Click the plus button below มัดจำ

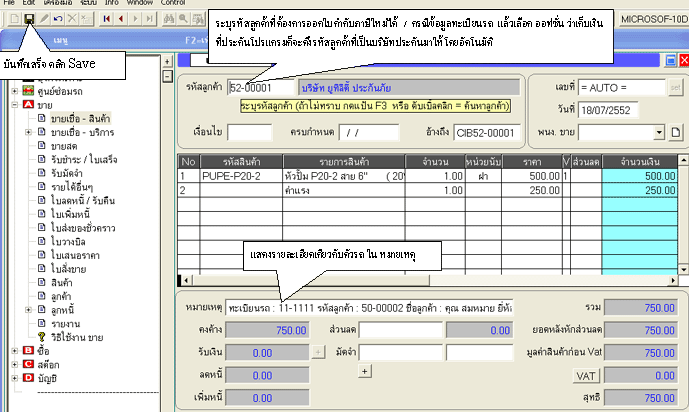pos(364,371)
